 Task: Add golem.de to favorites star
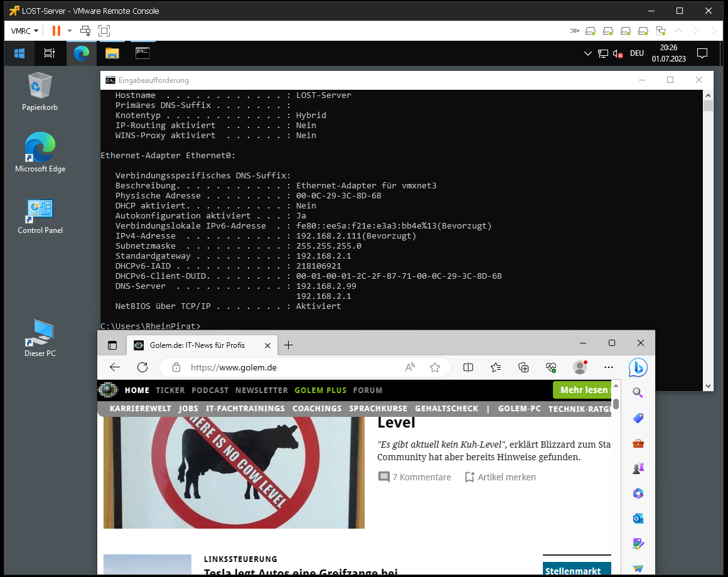coord(435,367)
